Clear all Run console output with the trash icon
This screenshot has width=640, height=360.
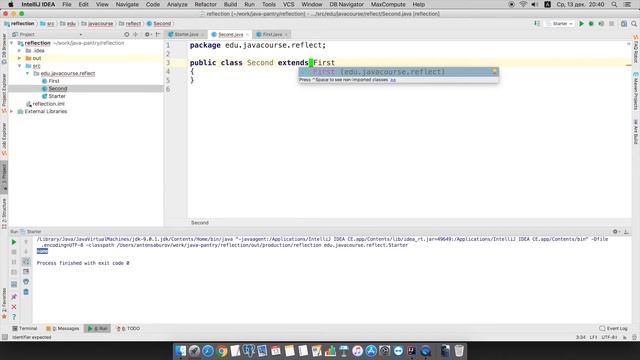[26, 292]
